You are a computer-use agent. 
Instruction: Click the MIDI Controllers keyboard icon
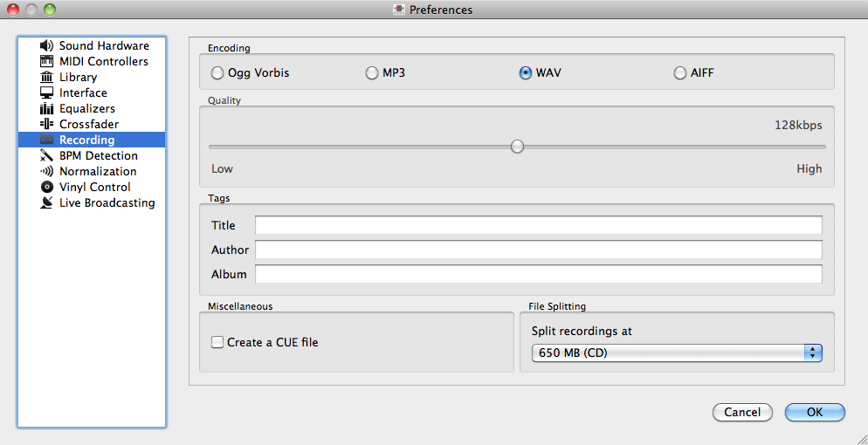47,61
